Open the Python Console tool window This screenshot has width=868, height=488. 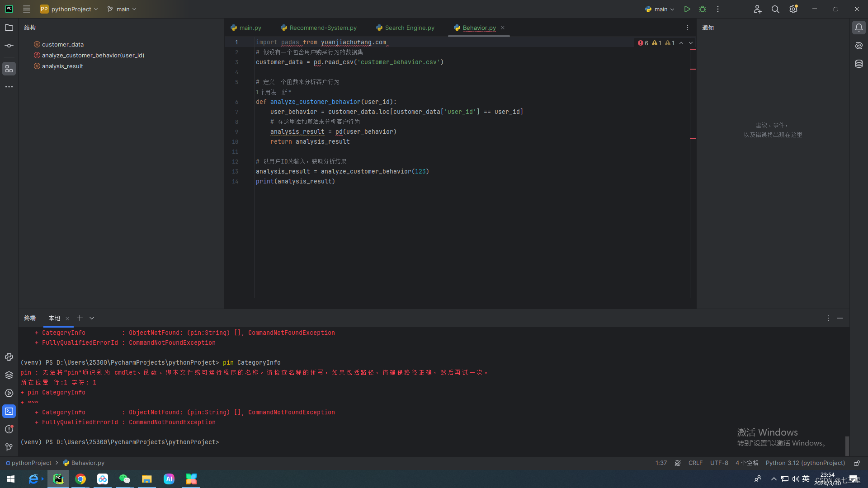[x=9, y=357]
